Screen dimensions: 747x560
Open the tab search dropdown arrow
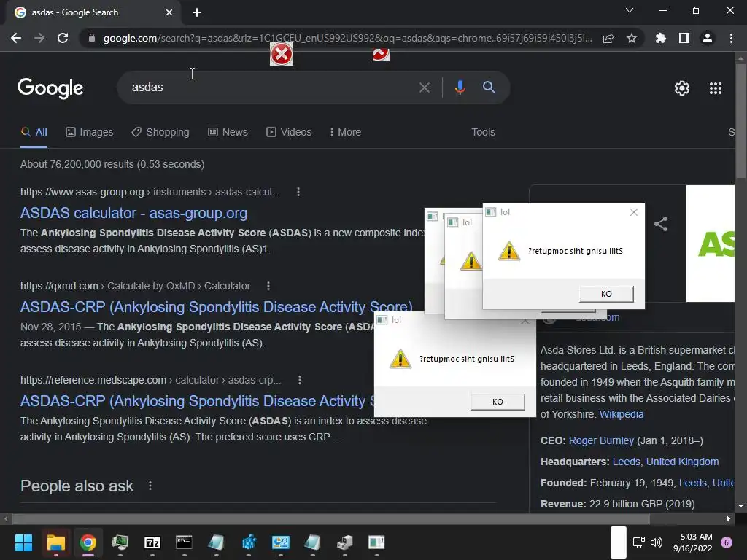(x=630, y=10)
